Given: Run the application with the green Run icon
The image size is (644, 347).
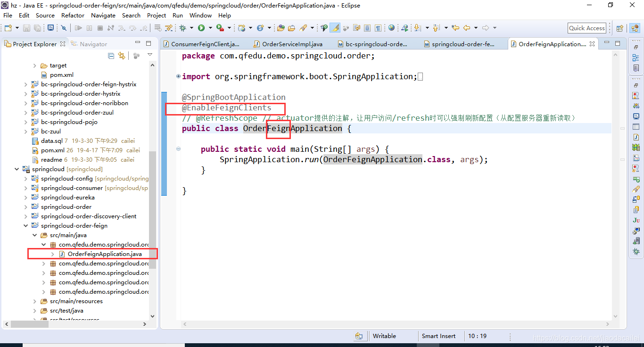Looking at the screenshot, I should pyautogui.click(x=201, y=28).
